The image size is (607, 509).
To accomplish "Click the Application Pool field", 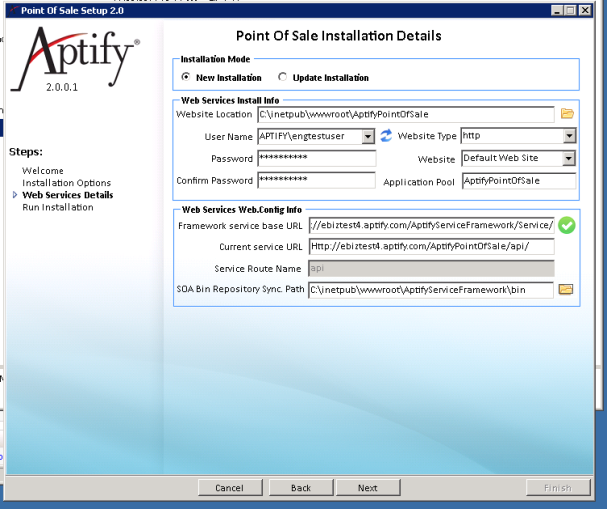I will [519, 181].
